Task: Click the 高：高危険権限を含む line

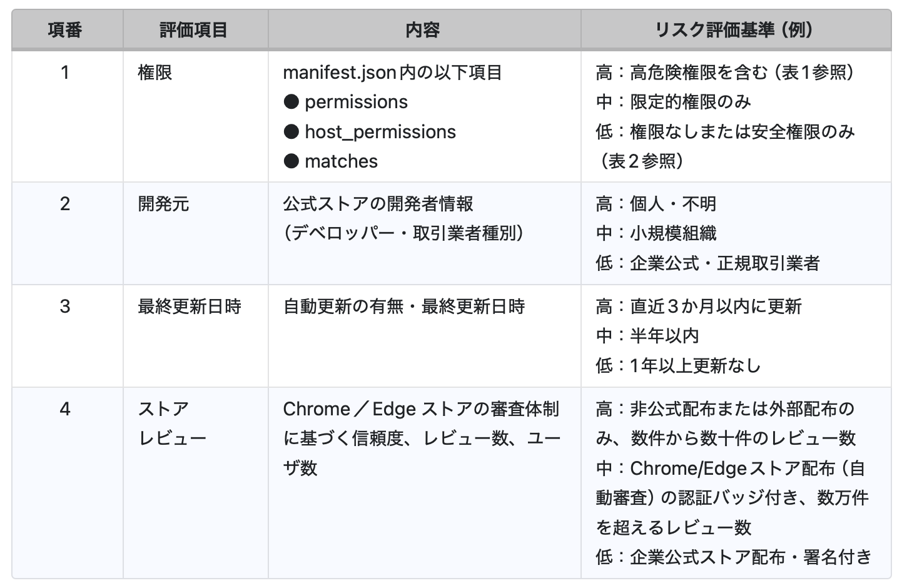Action: pyautogui.click(x=724, y=73)
